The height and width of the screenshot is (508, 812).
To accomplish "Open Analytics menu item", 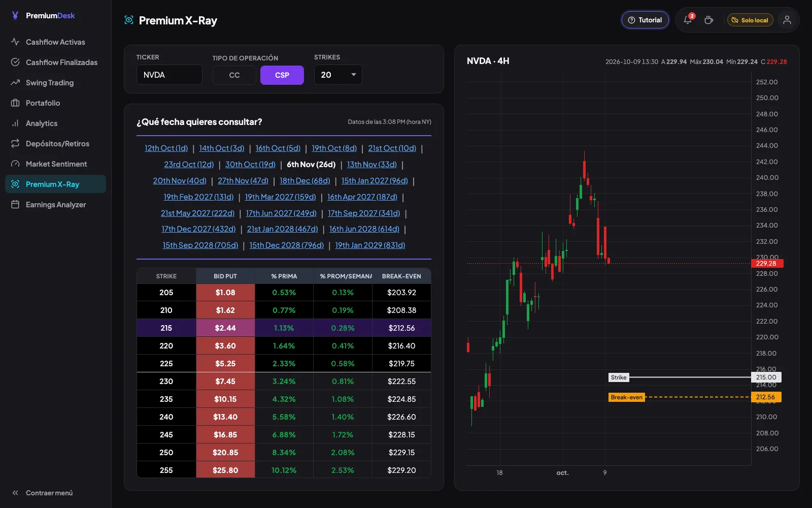I will click(x=55, y=123).
